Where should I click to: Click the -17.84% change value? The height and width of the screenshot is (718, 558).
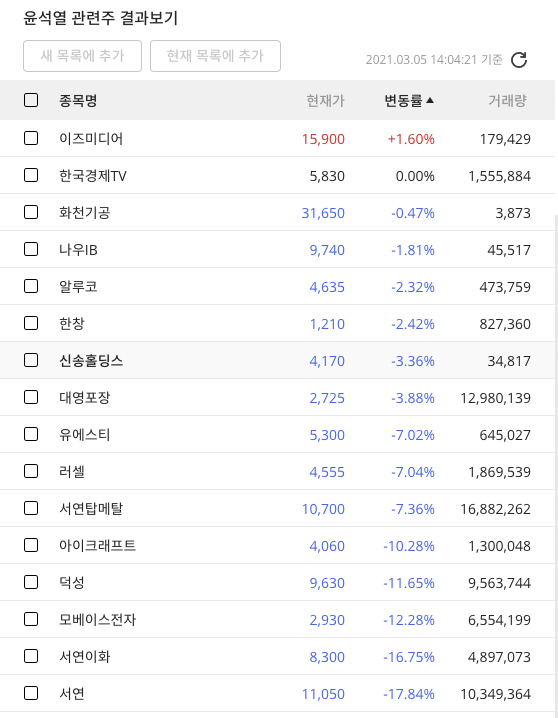[x=408, y=695]
